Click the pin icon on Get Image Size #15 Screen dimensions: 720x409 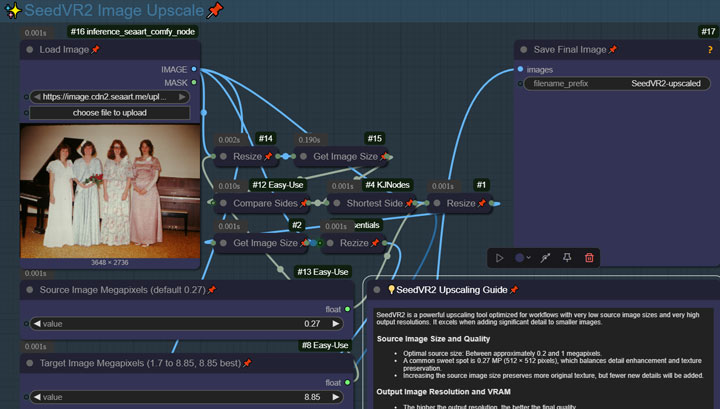(384, 157)
